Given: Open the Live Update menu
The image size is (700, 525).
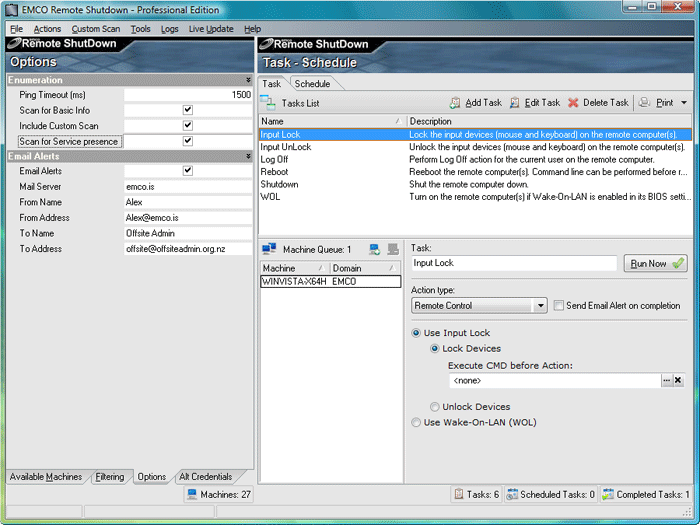Looking at the screenshot, I should (x=211, y=29).
